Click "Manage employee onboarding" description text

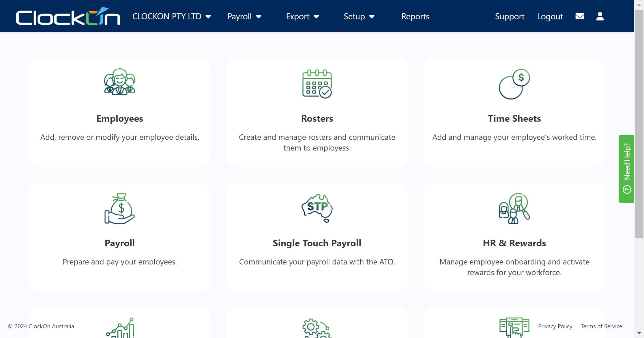point(514,267)
